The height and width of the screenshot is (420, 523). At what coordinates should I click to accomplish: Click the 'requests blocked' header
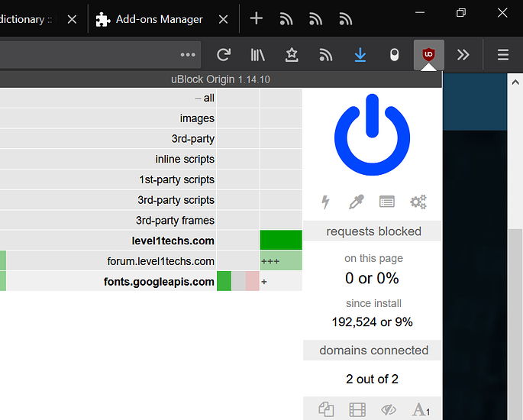tap(373, 231)
